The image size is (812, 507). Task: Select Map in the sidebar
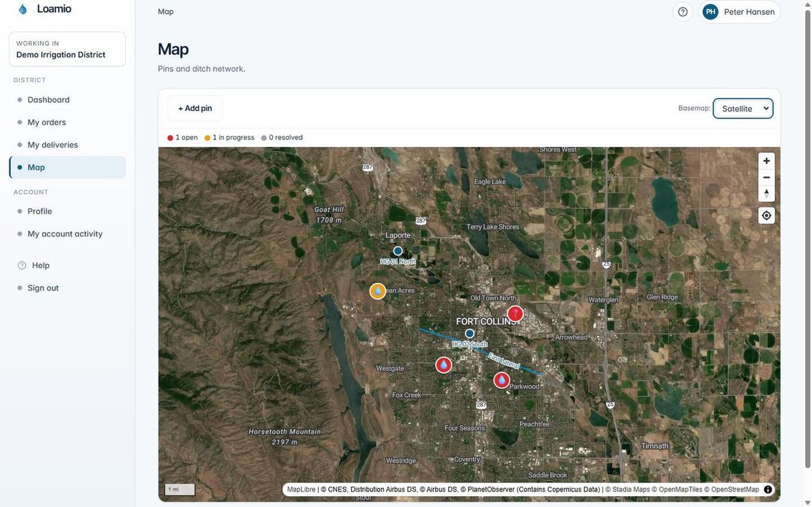click(67, 167)
